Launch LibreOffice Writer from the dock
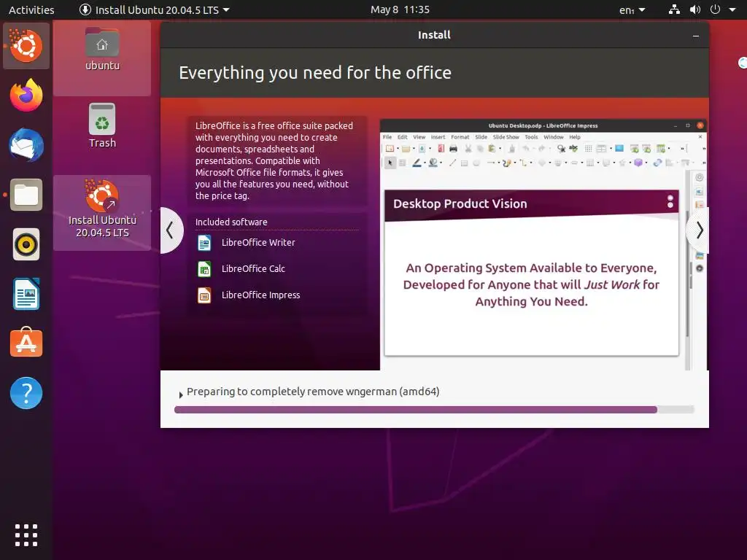This screenshot has height=560, width=747. (x=26, y=295)
